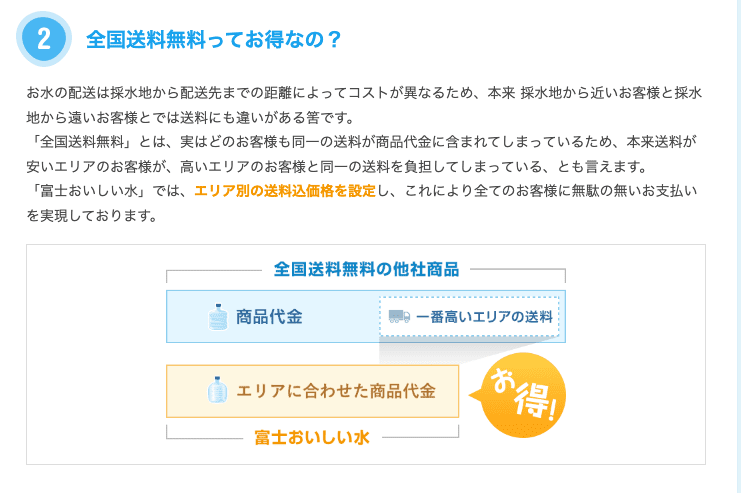Click the dashed 一番高いエリアの送料 box
741x493 pixels.
click(469, 317)
